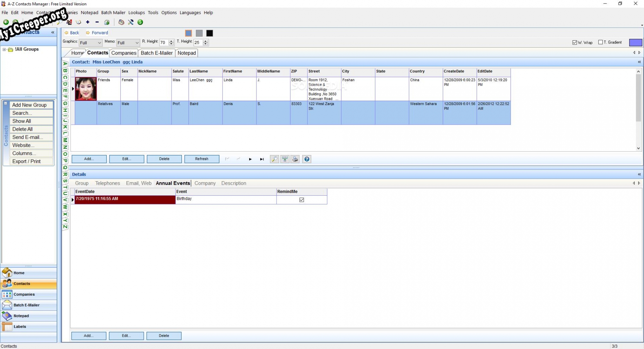Image resolution: width=644 pixels, height=349 pixels.
Task: Select the black color swatch
Action: coord(210,33)
